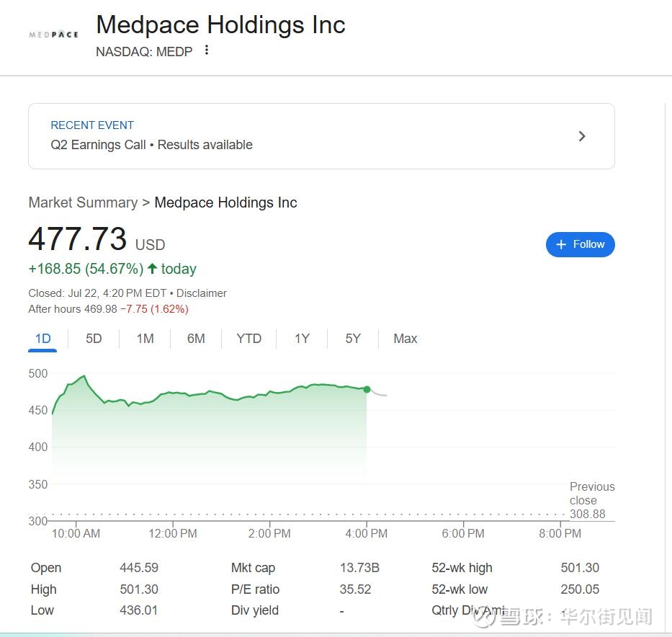Click the green upward arrow next to today
The height and width of the screenshot is (637, 672).
[x=152, y=268]
